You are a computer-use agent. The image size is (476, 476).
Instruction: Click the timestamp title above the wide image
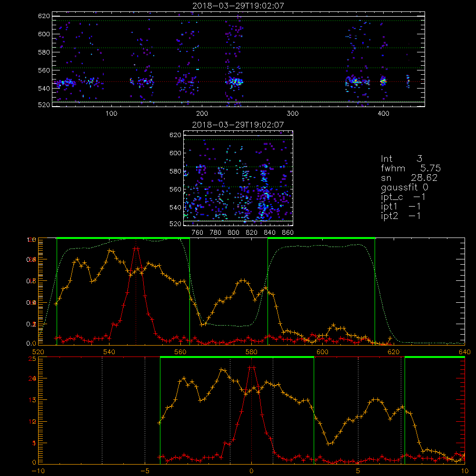click(x=238, y=6)
